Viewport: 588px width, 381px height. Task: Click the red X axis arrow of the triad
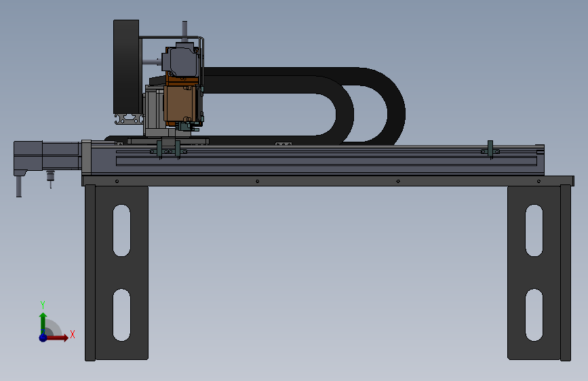(x=58, y=338)
